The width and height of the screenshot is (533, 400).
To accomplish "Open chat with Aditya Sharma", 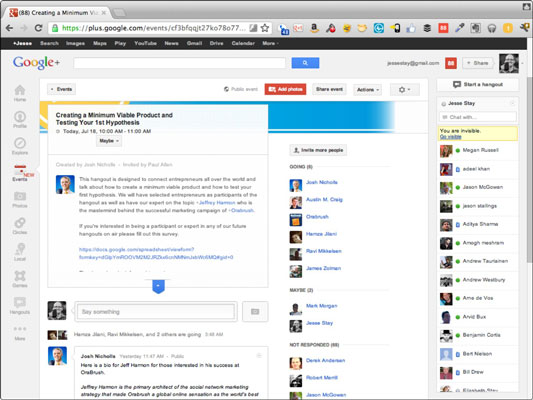I will (478, 225).
